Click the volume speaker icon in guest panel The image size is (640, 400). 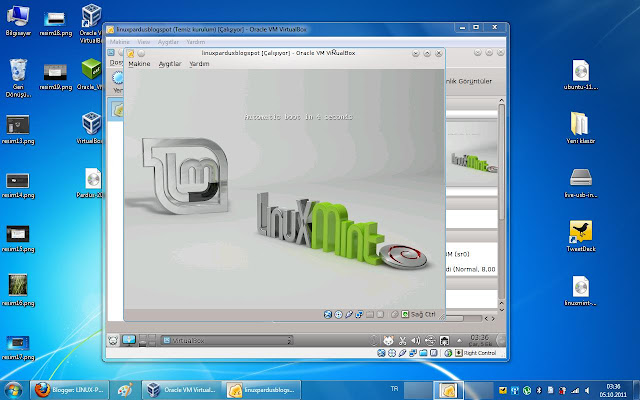tap(416, 340)
